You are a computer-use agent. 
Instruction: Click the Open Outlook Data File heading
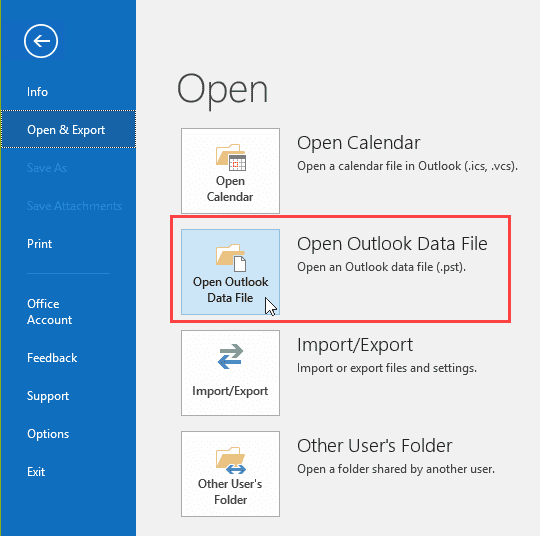[x=392, y=244]
